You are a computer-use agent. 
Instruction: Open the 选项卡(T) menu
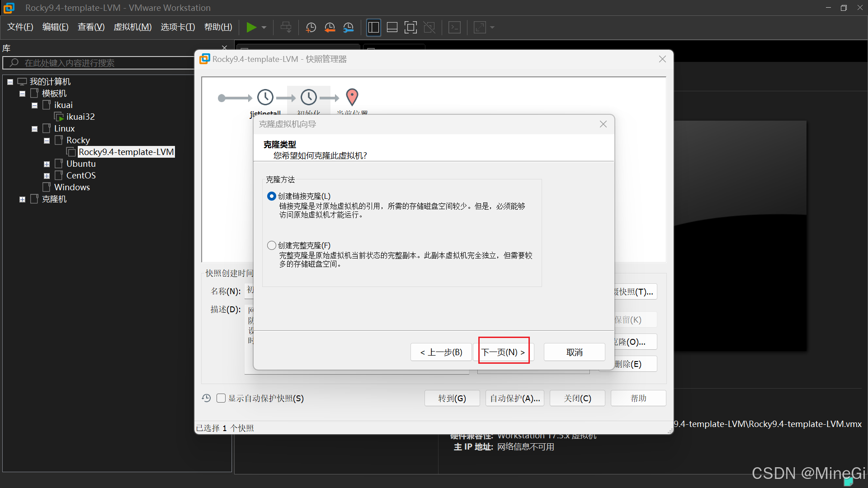coord(178,27)
